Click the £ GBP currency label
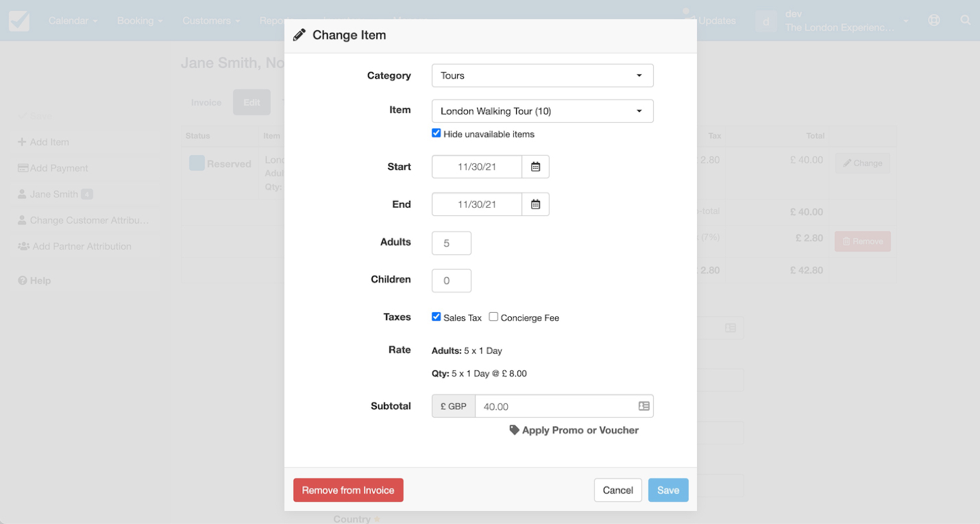Screen dimensions: 980x524 click(x=454, y=406)
